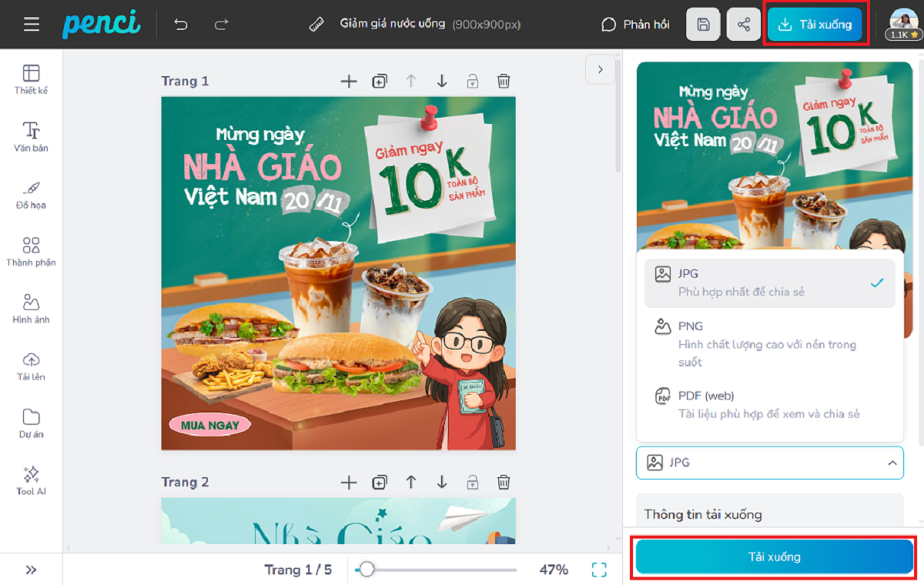Choose PDF (web) format option
Image resolution: width=924 pixels, height=585 pixels.
click(769, 405)
